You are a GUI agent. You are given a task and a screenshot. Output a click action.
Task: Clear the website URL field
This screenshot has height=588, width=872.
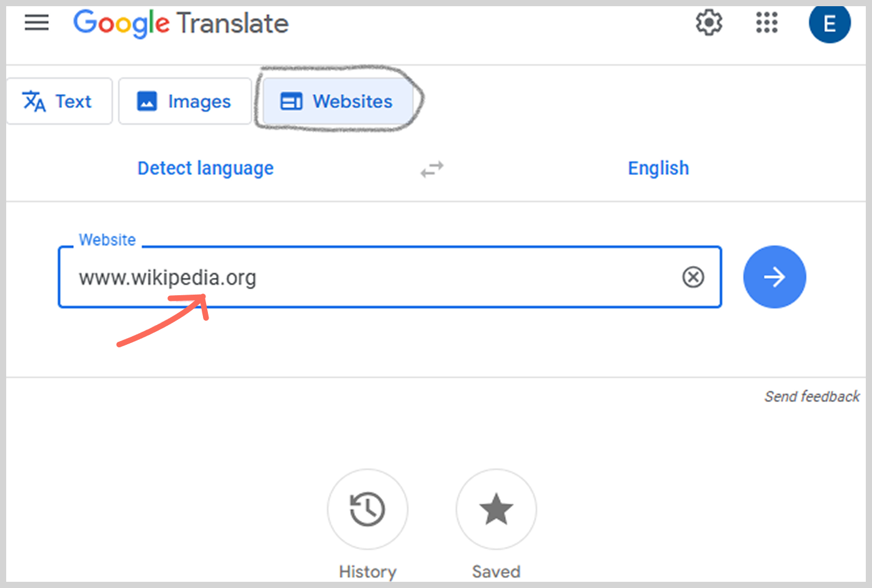pyautogui.click(x=693, y=277)
